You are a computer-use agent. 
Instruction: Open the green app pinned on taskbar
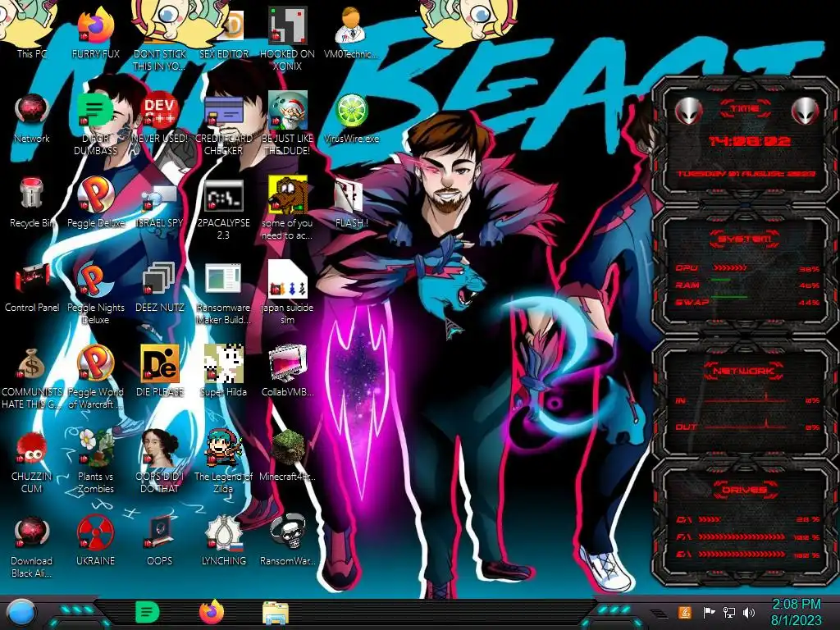coord(148,612)
